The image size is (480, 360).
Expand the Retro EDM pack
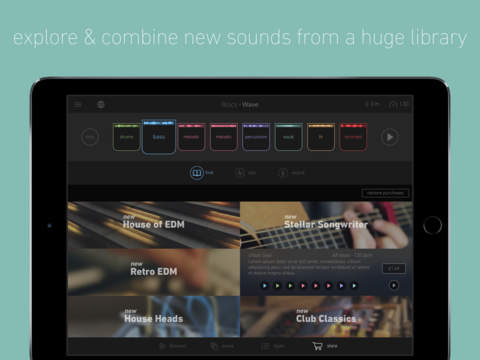tap(154, 272)
